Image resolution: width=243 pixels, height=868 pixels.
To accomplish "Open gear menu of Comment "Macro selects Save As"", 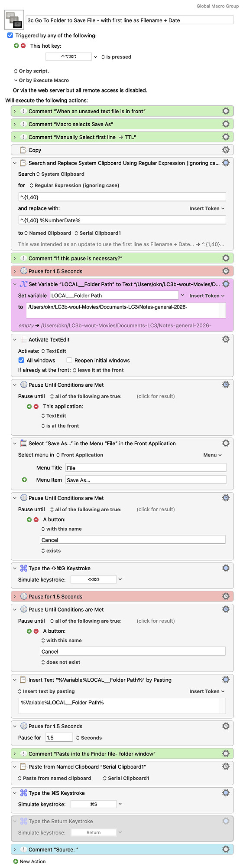I will click(226, 124).
